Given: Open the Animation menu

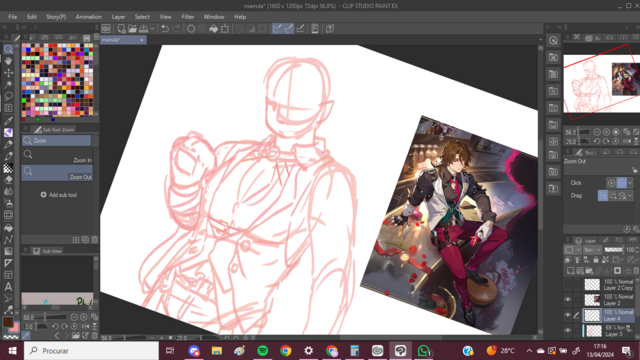Looking at the screenshot, I should 88,17.
